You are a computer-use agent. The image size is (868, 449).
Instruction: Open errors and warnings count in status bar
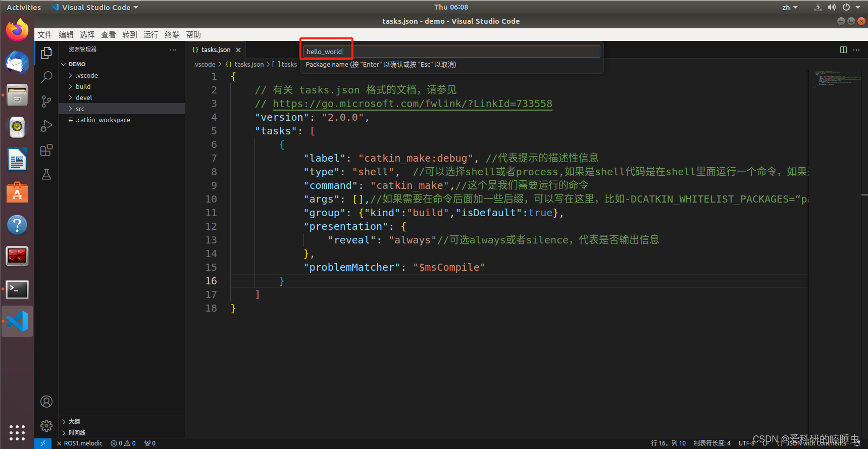[123, 443]
